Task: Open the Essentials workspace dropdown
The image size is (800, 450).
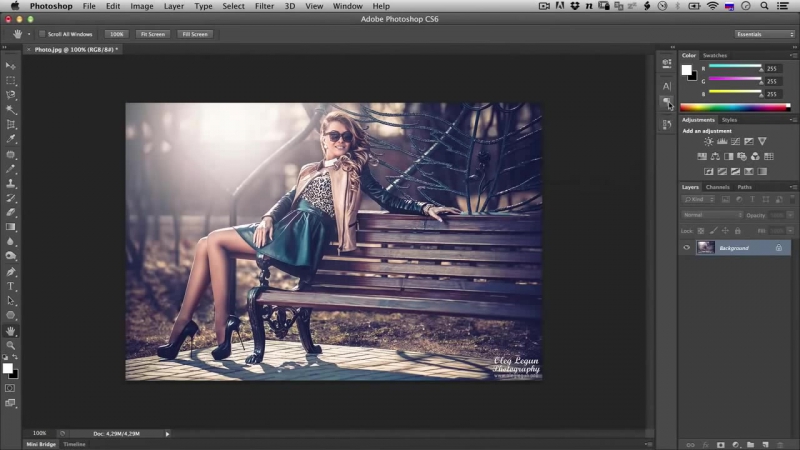Action: point(764,34)
